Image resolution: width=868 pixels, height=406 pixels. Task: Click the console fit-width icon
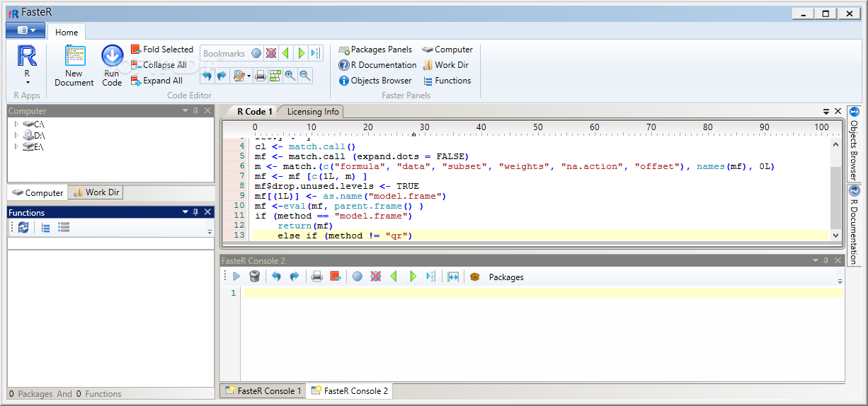pyautogui.click(x=453, y=277)
